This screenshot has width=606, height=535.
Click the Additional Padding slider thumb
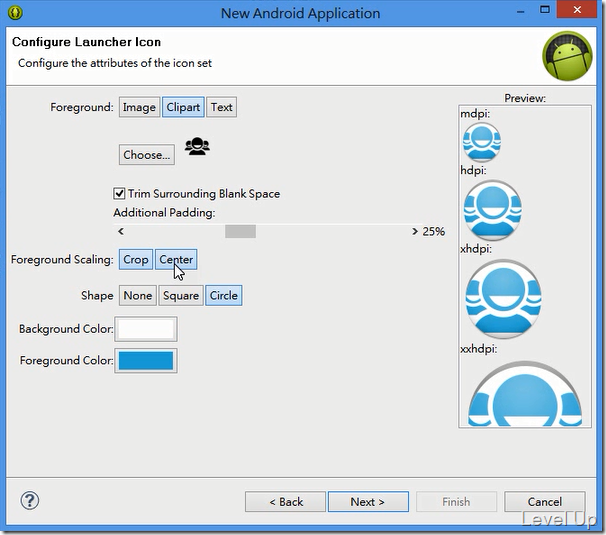click(240, 231)
